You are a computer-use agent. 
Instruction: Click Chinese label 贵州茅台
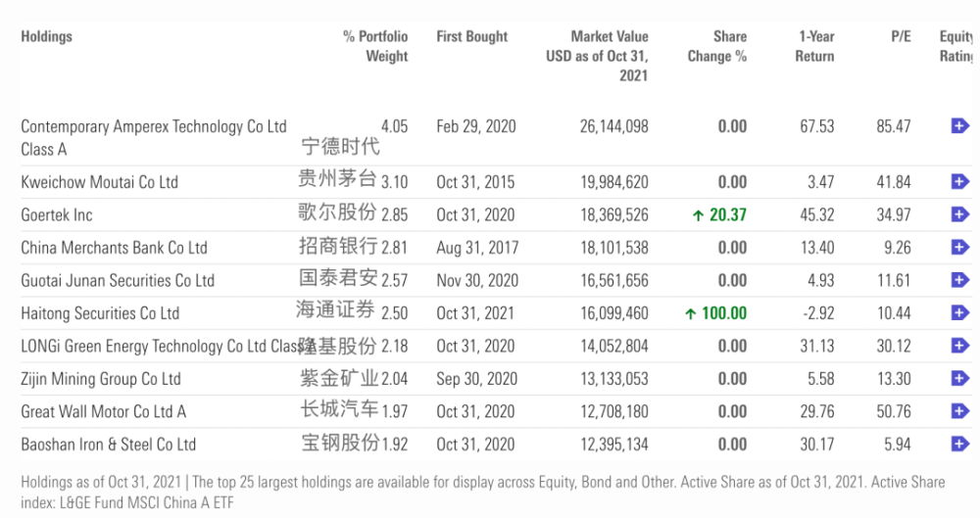(337, 179)
